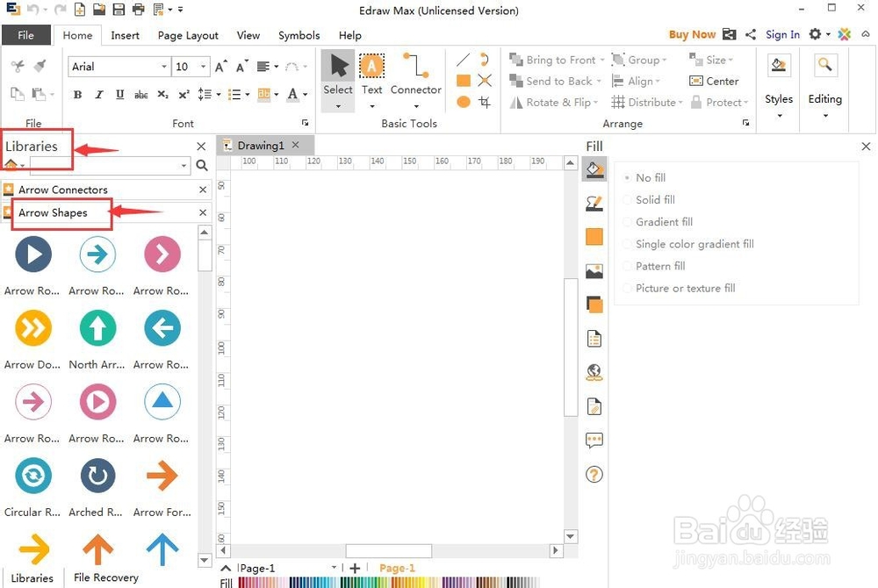Choose the Connector tool
Image resolution: width=878 pixels, height=588 pixels.
click(x=415, y=80)
